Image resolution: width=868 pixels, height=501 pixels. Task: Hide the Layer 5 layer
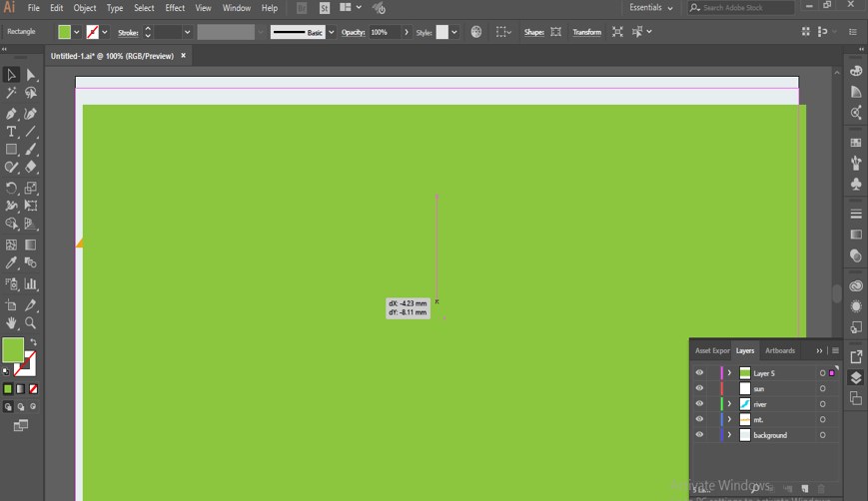(x=699, y=372)
